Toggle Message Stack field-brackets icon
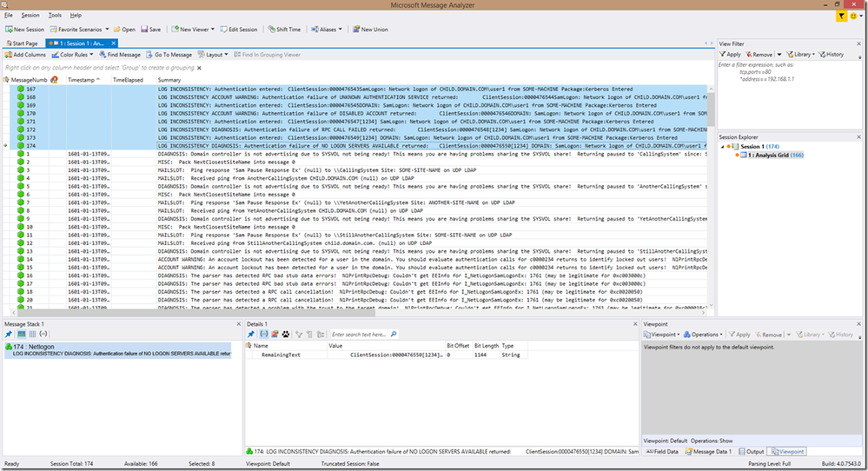Image resolution: width=868 pixels, height=471 pixels. [43, 335]
